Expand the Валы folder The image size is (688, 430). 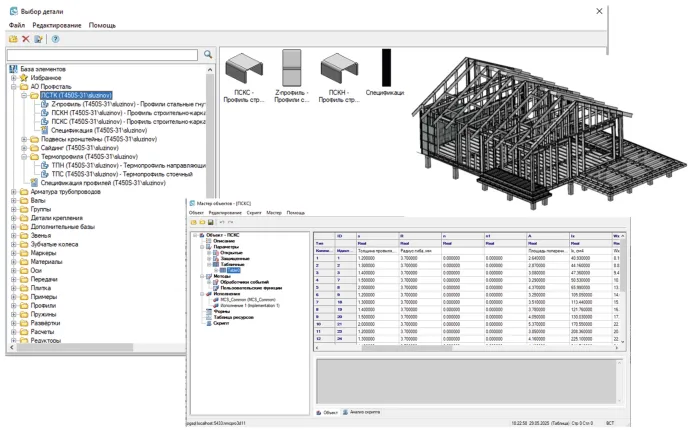tap(14, 201)
